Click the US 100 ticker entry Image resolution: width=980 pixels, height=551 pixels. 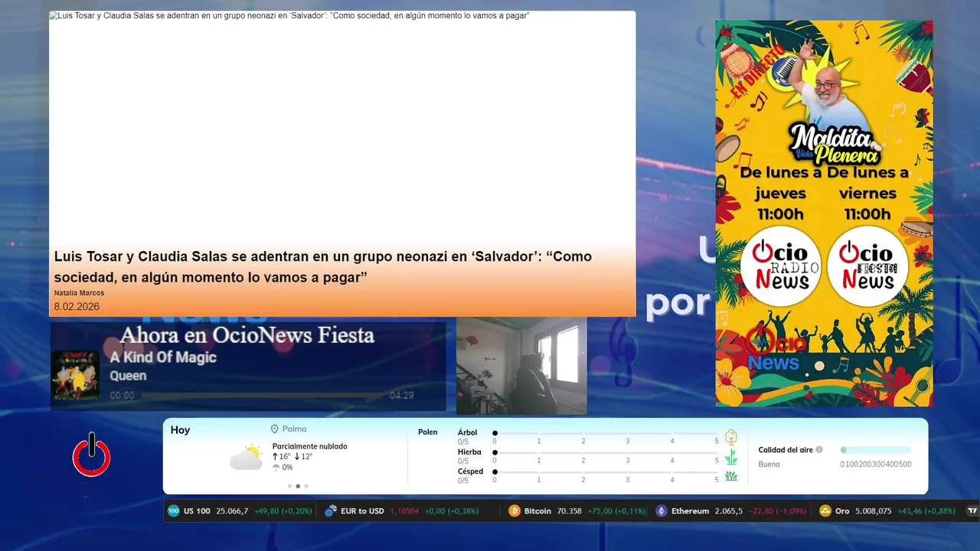tap(240, 511)
